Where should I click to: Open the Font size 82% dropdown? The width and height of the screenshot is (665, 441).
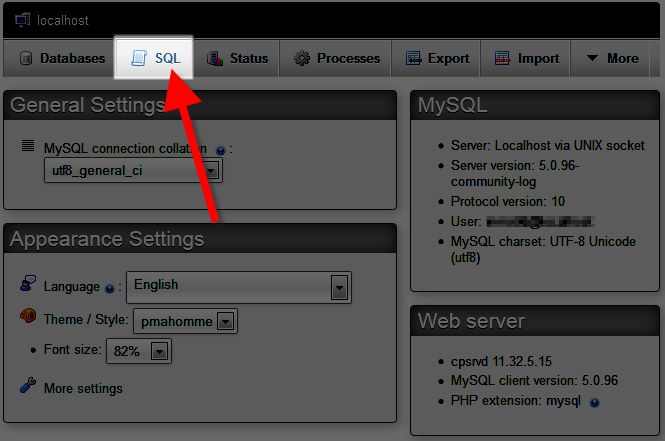click(139, 351)
